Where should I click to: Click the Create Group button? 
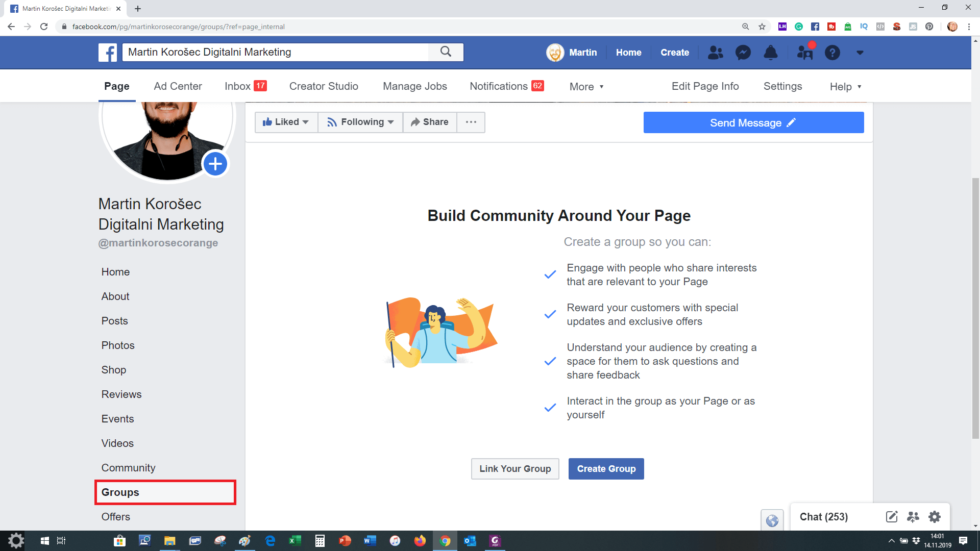click(606, 469)
